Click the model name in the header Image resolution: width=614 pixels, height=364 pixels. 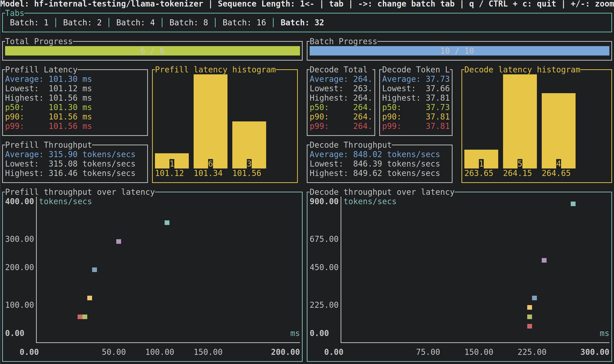(118, 4)
